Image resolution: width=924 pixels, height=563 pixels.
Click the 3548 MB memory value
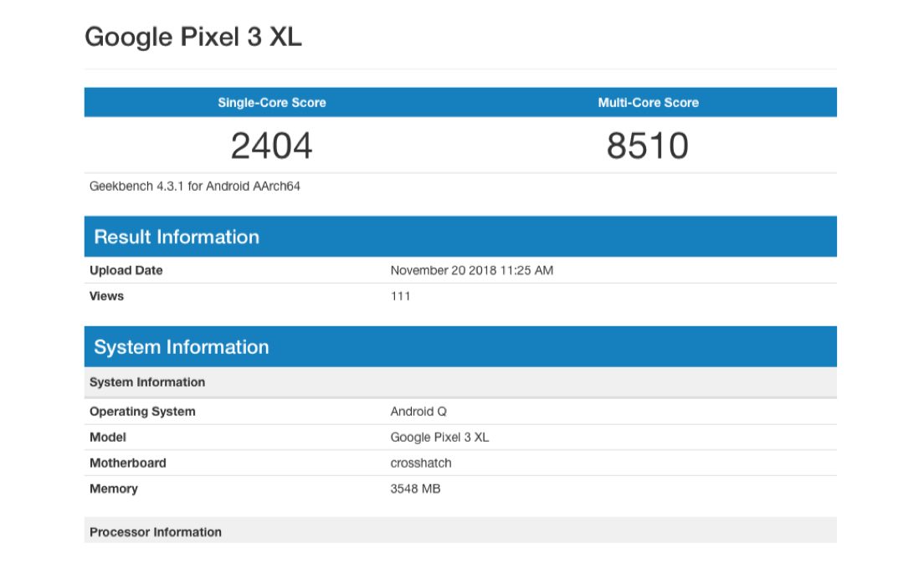(x=415, y=489)
